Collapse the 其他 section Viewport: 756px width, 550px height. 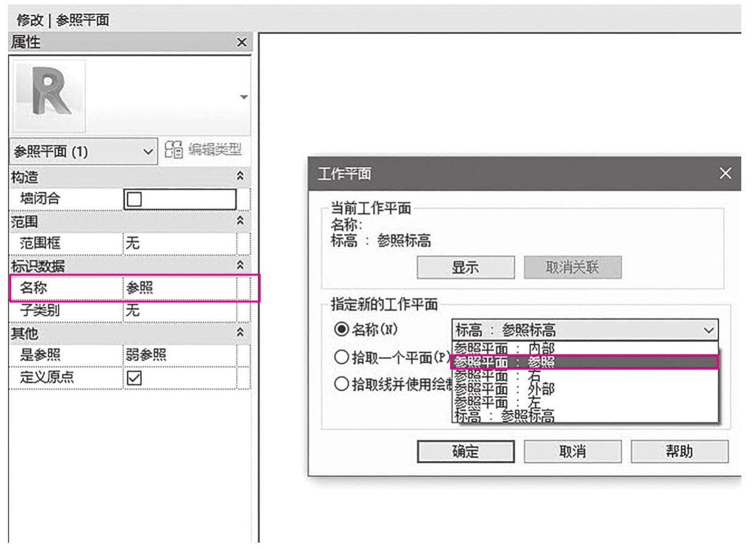[241, 333]
